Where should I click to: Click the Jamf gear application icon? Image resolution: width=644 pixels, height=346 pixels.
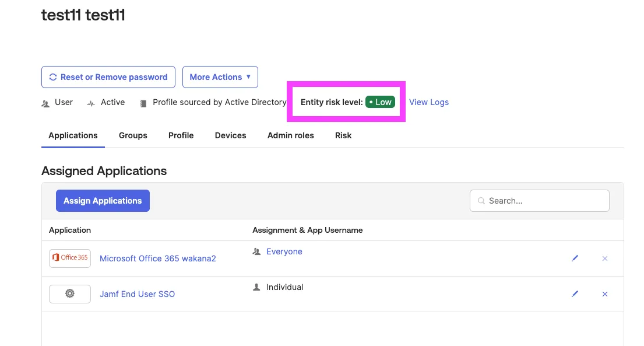pyautogui.click(x=70, y=294)
